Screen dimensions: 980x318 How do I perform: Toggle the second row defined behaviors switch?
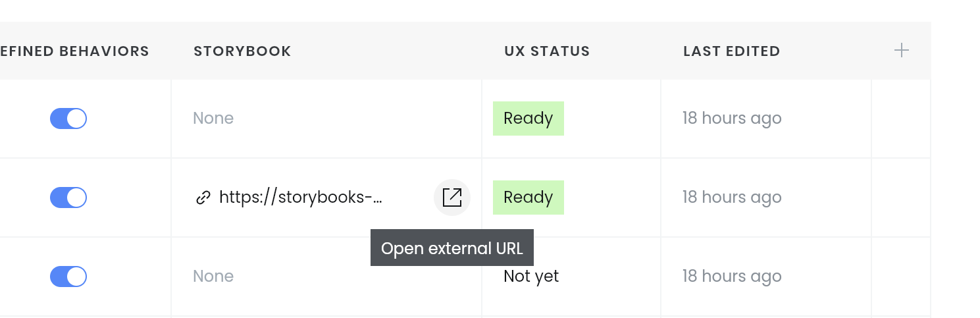[68, 198]
